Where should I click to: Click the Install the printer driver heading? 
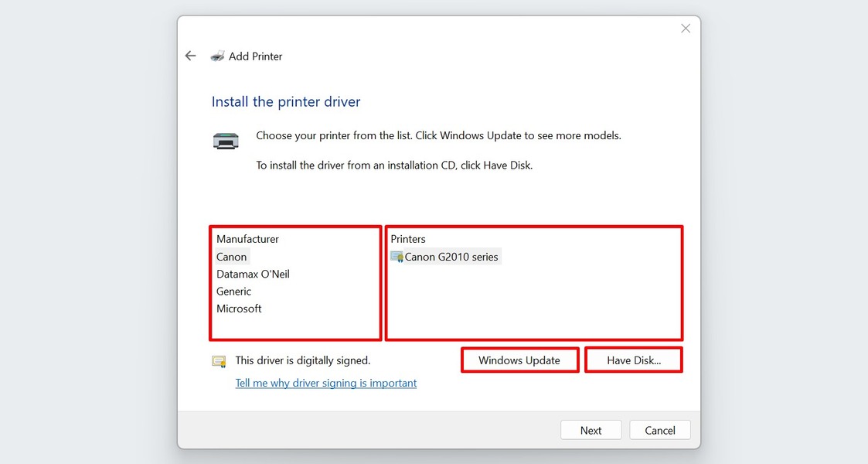[x=285, y=101]
